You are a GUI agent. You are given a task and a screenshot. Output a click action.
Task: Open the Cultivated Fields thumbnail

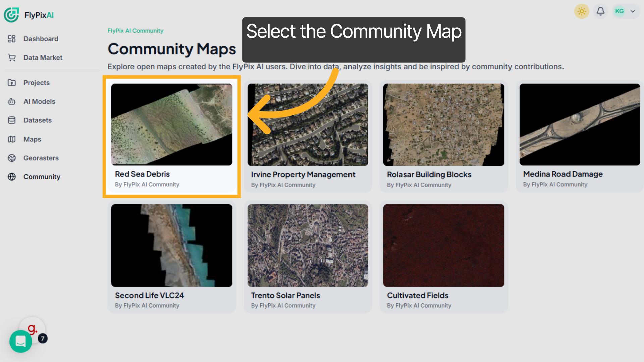pos(444,245)
